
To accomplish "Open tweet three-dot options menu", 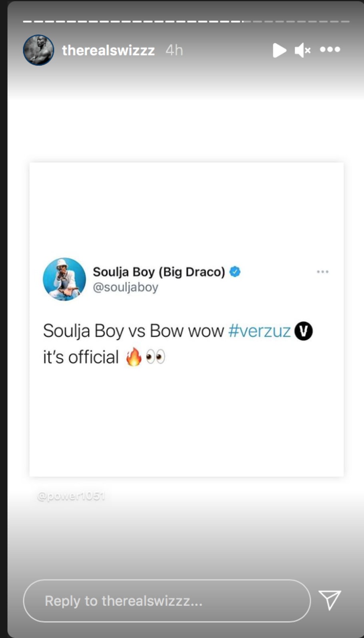I will pyautogui.click(x=322, y=272).
